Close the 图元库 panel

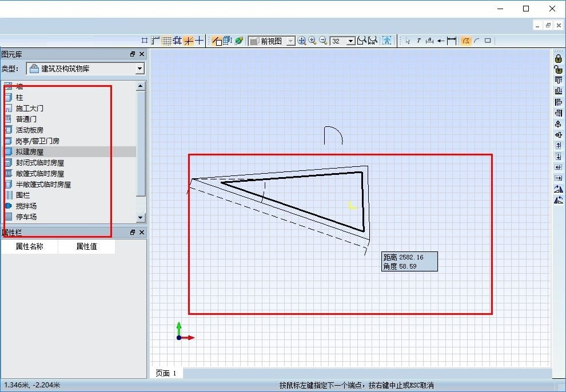[x=142, y=54]
